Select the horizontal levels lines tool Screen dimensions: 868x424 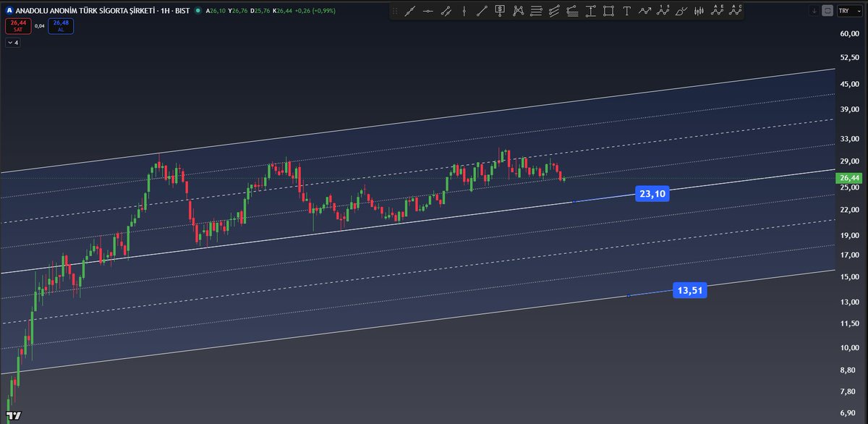536,11
